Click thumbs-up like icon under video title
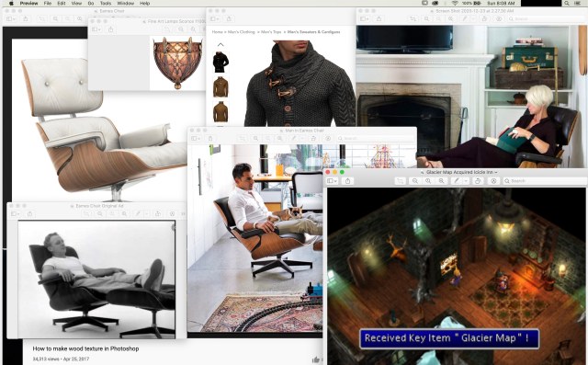This screenshot has height=365, width=588. pos(316,359)
